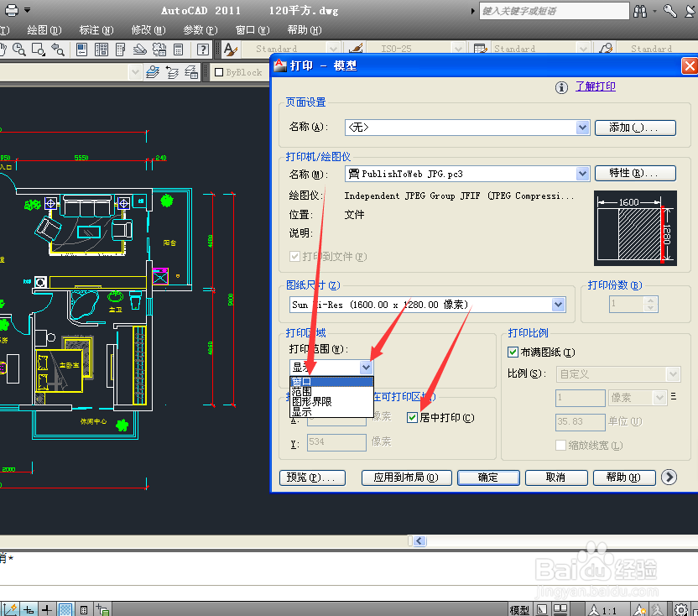Viewport: 698px width, 616px height.
Task: Click the 打印范围 dropdown arrow
Action: tap(366, 368)
